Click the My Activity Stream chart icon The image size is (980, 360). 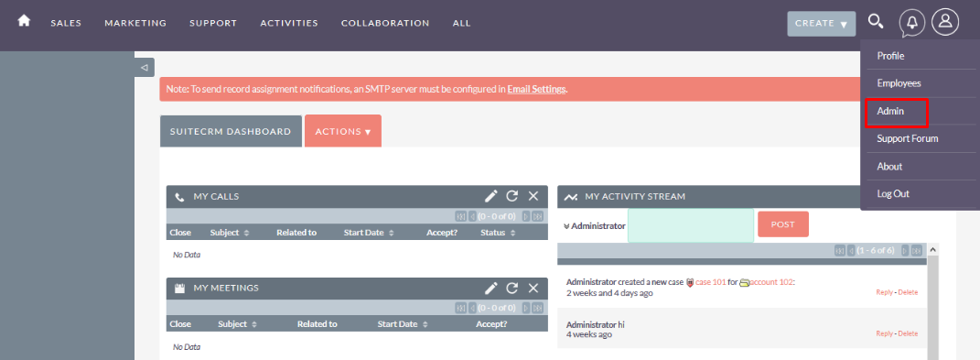click(x=571, y=197)
